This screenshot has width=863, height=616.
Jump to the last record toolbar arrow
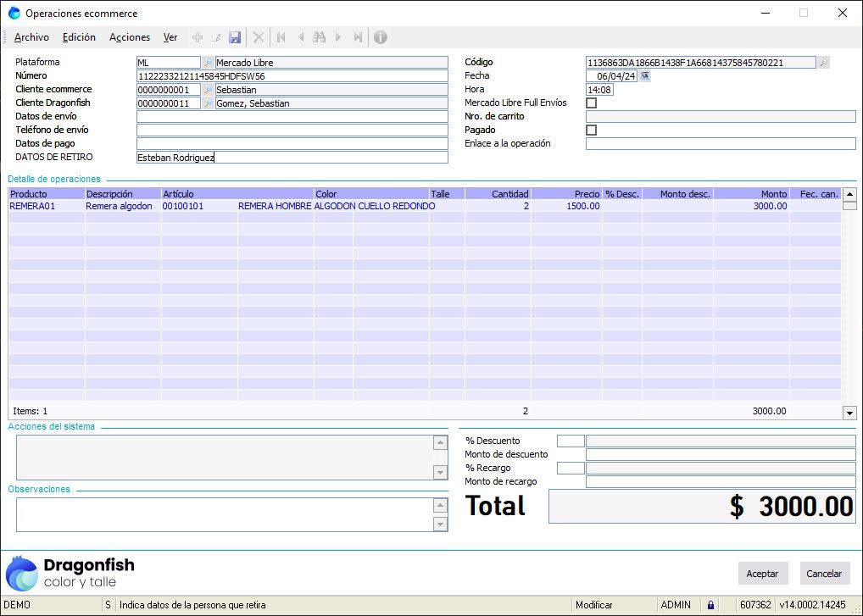[x=358, y=37]
